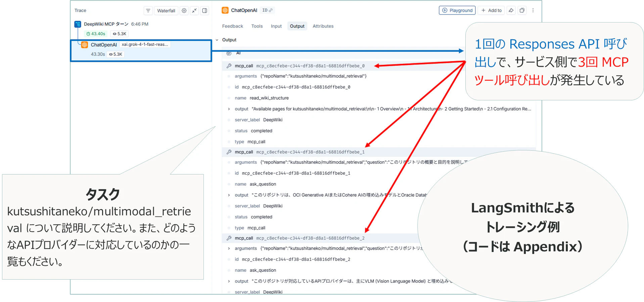Click the name value read_wiki_structure
The width and height of the screenshot is (644, 302).
click(269, 98)
